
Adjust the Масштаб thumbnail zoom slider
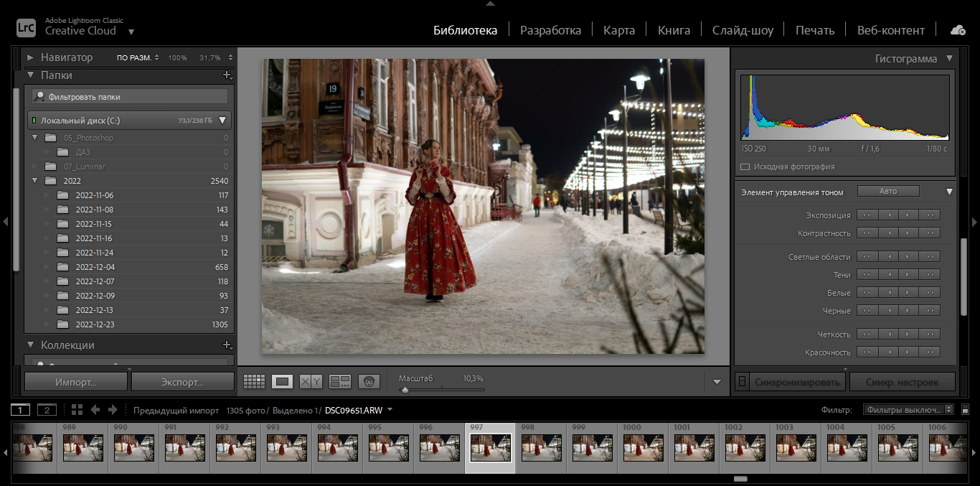click(x=405, y=390)
